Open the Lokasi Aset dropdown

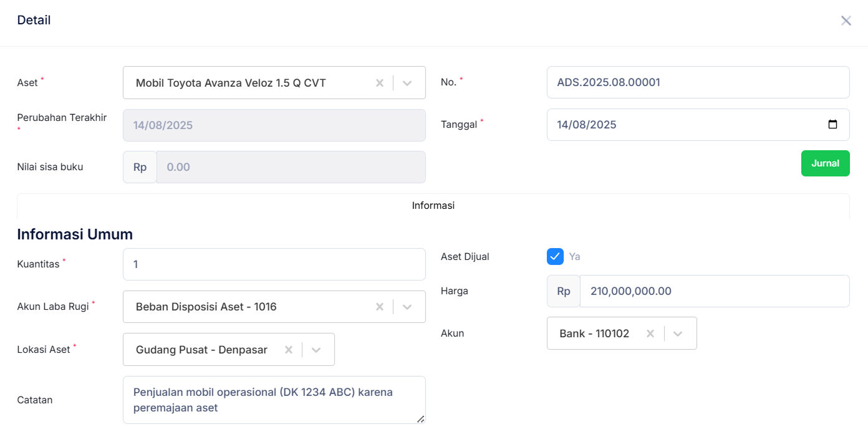pos(316,350)
